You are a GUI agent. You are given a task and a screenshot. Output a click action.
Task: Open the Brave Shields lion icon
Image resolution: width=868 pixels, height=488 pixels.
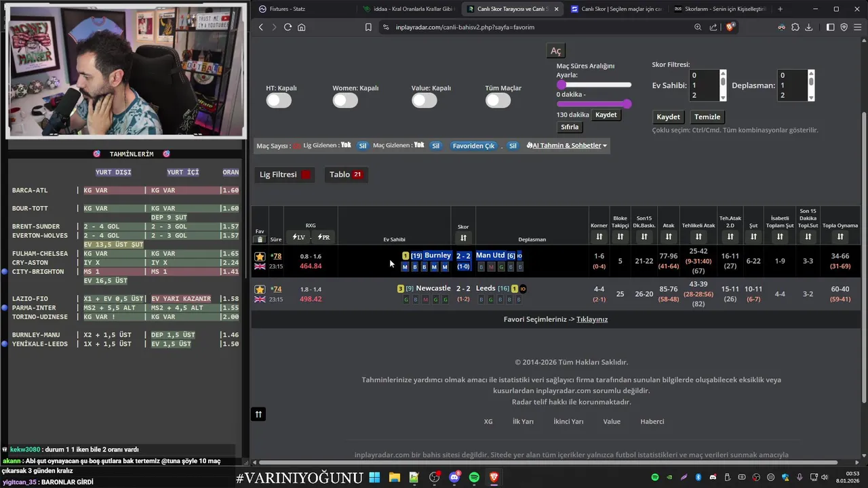(x=730, y=27)
